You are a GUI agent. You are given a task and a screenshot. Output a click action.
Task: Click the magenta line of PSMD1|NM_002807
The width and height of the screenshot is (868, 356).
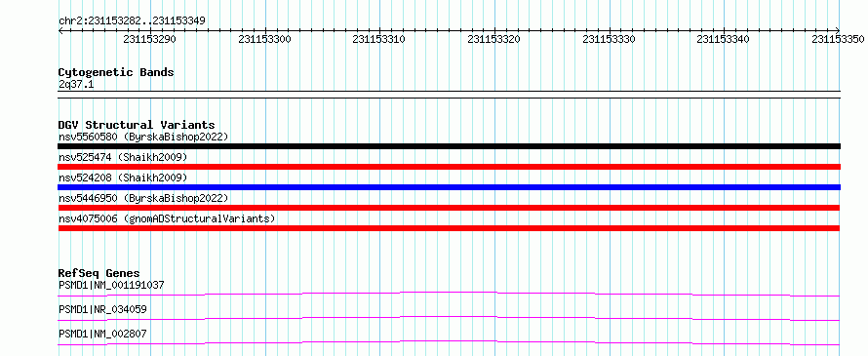tap(449, 342)
